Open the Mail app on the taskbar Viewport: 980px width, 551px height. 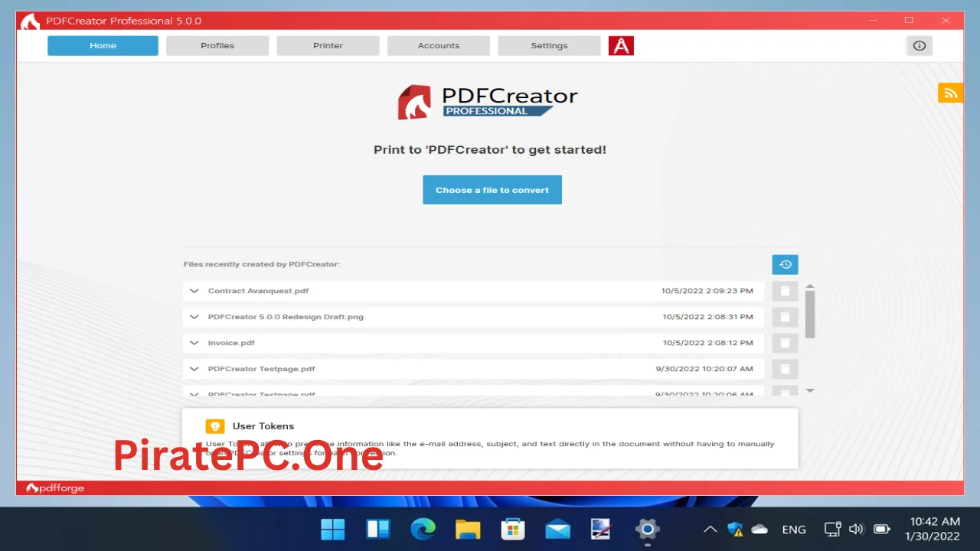(x=557, y=529)
